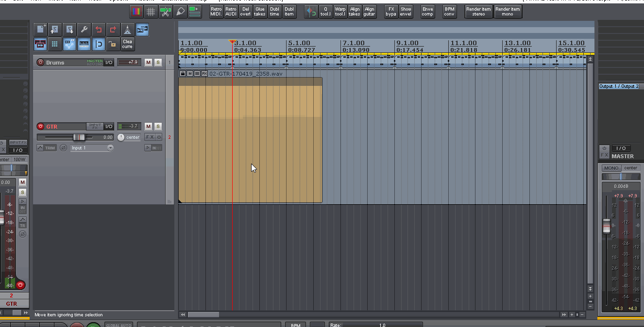Image resolution: width=644 pixels, height=327 pixels.
Task: Arm the Drums track for recording
Action: (41, 62)
